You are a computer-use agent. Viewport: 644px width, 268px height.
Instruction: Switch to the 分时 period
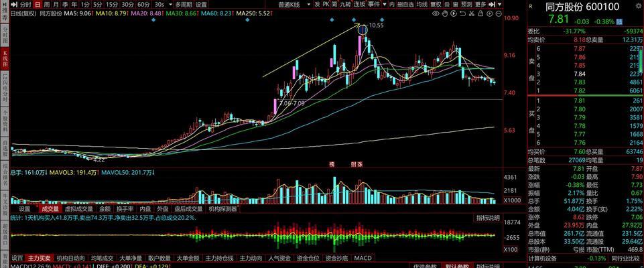(x=25, y=5)
